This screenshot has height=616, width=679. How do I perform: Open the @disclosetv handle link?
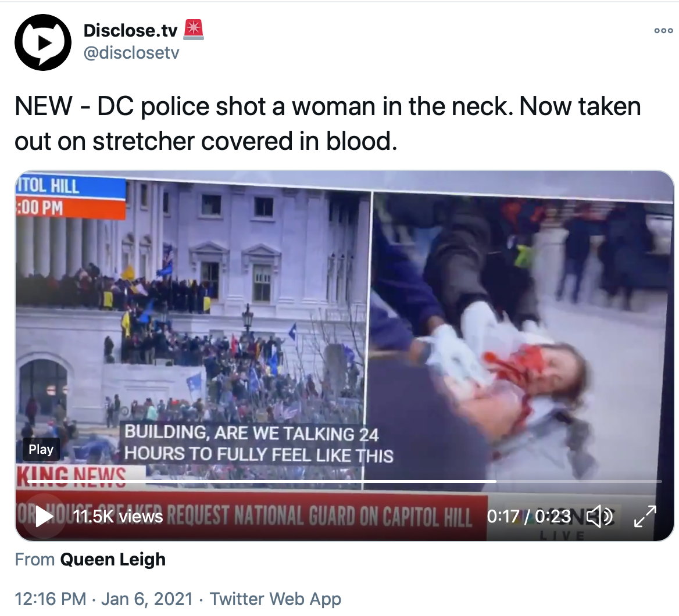point(131,53)
